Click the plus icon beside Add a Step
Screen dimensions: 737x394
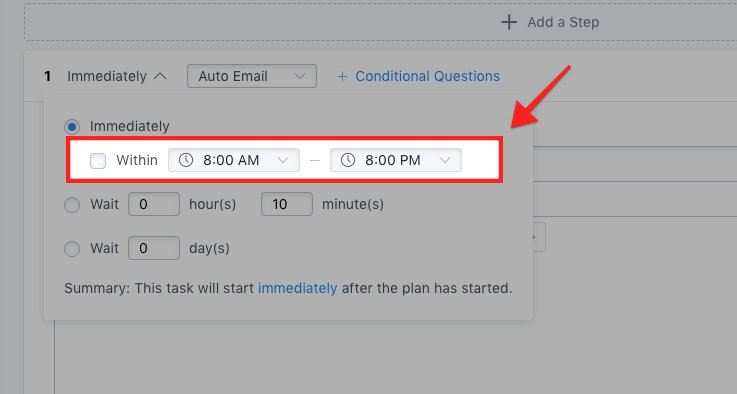coord(509,22)
